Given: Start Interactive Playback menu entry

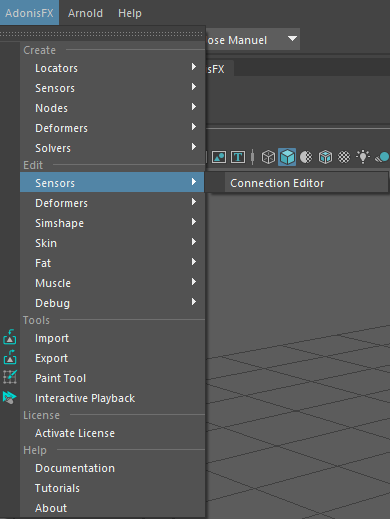Looking at the screenshot, I should pyautogui.click(x=112, y=398).
